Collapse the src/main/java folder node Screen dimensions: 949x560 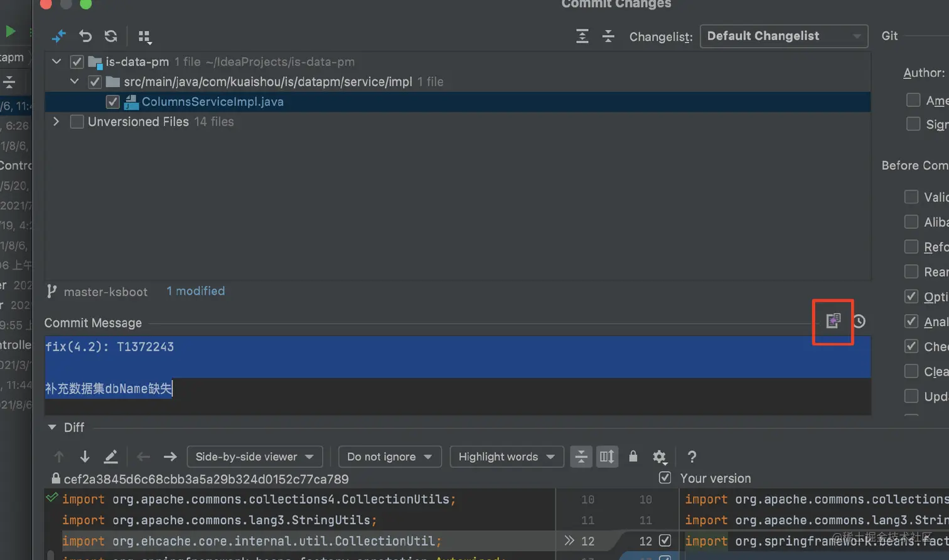(x=75, y=82)
